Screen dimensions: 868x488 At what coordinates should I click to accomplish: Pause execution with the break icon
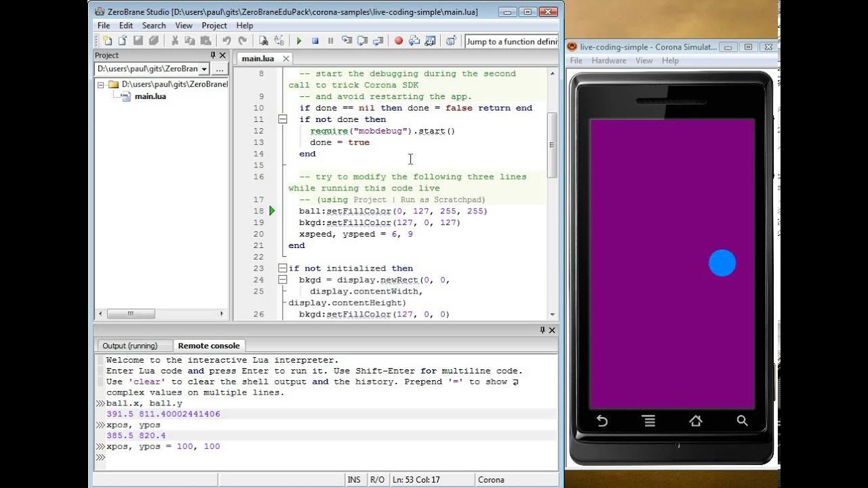(331, 41)
